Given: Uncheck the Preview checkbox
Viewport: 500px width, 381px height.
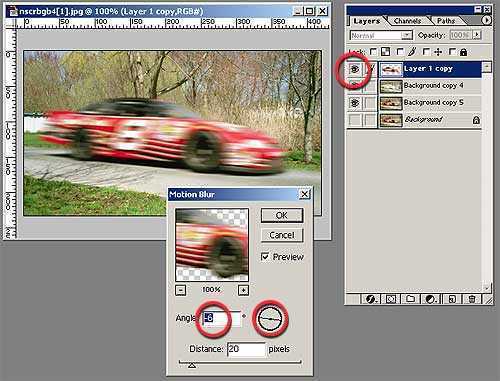Looking at the screenshot, I should (x=265, y=257).
